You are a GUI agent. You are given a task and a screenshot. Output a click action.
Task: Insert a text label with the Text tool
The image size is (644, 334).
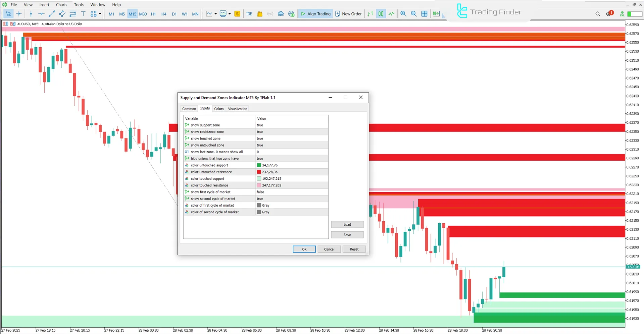[83, 14]
